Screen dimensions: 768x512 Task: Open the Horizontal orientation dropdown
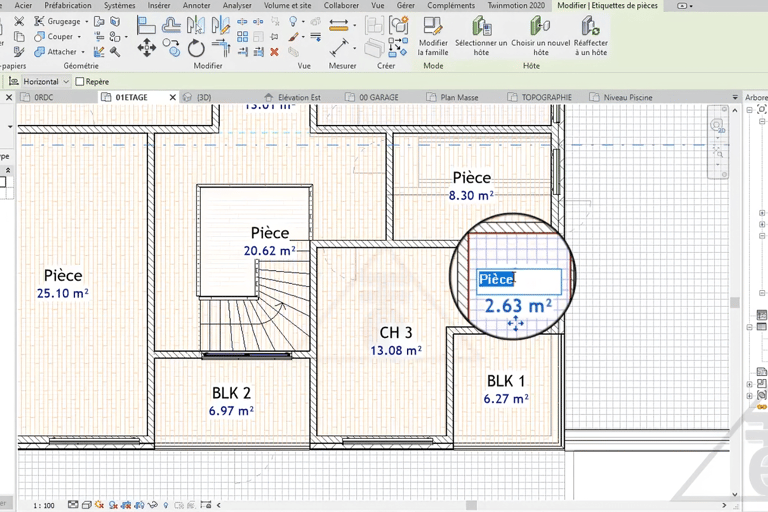[x=46, y=81]
